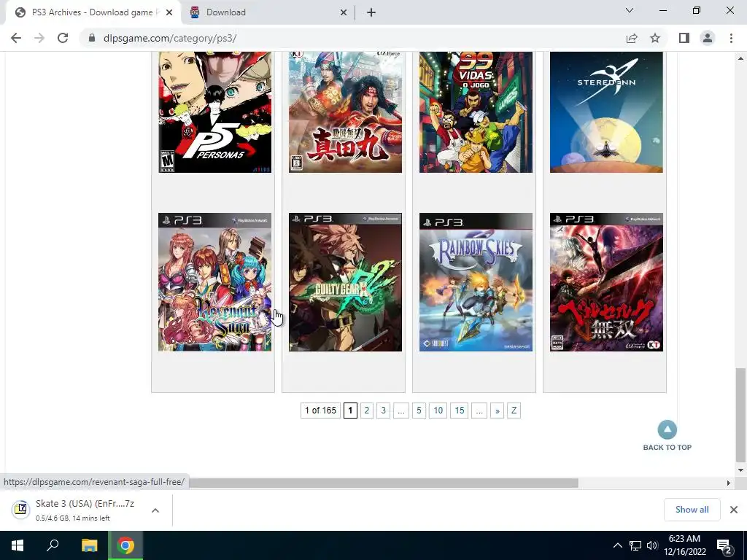The width and height of the screenshot is (747, 560).
Task: Jump to page 15
Action: click(x=460, y=411)
